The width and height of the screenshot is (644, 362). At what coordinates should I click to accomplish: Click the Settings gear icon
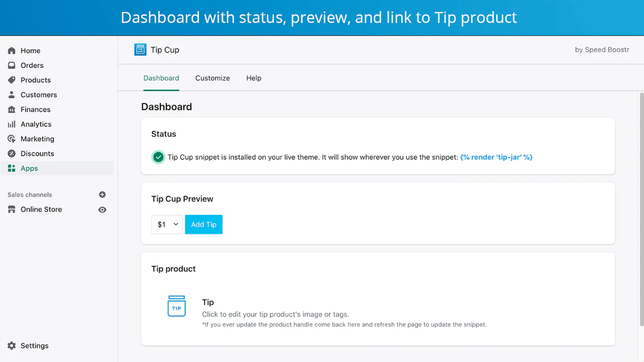coord(11,345)
